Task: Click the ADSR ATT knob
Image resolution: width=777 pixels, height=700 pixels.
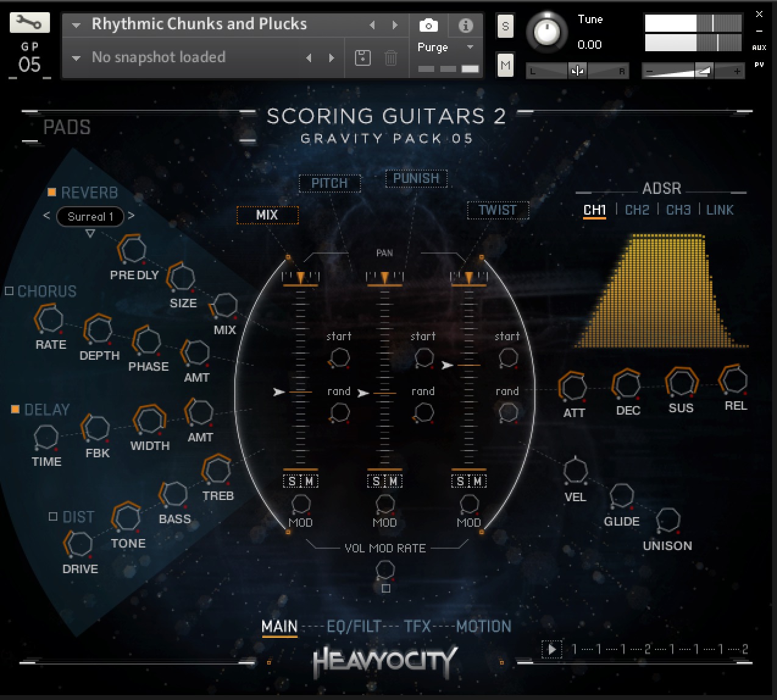Action: point(573,387)
